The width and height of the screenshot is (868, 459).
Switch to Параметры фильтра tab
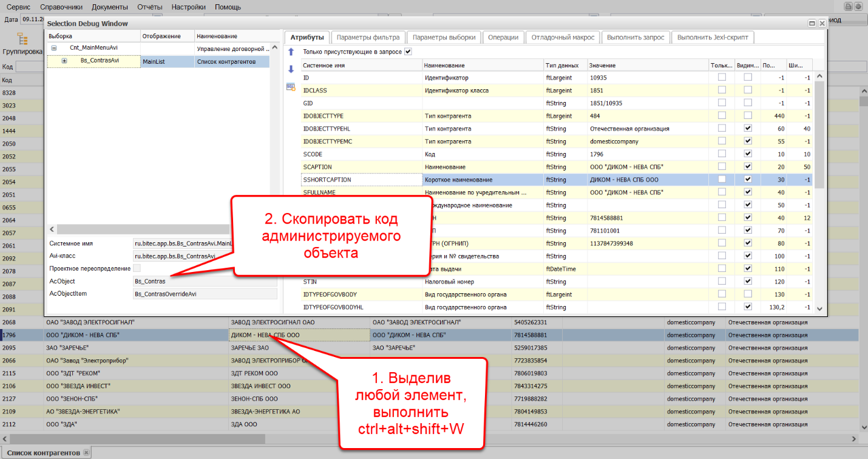click(x=368, y=37)
